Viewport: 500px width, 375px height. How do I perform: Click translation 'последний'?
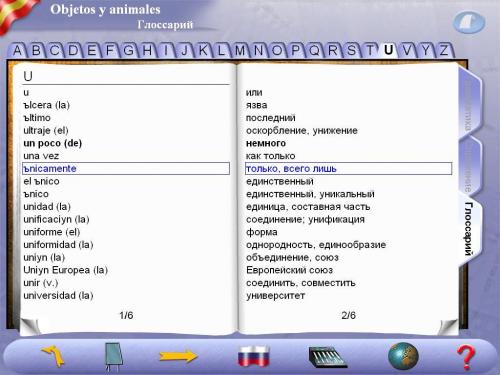point(271,118)
